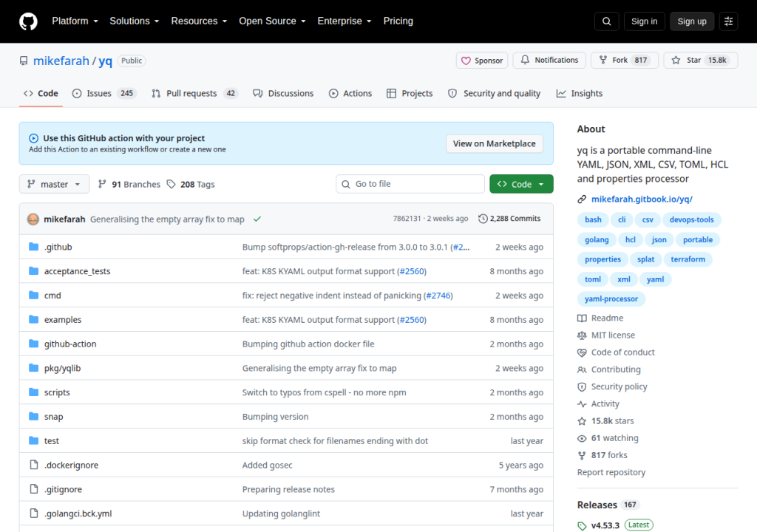Viewport: 757px width, 532px height.
Task: Click the tag icon next to v4.53.3
Action: coord(582,525)
